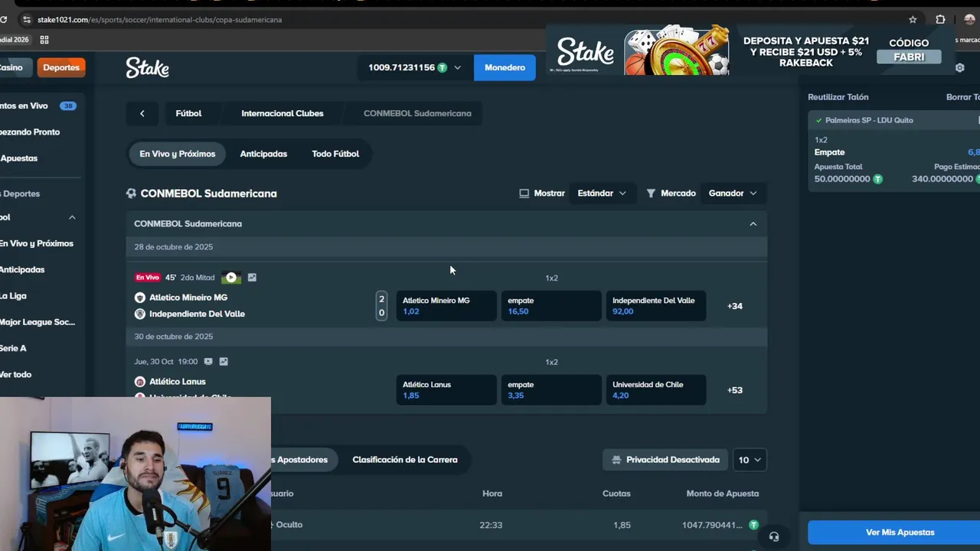980x551 pixels.
Task: Click the soccer ball icon beside CONMEBOL Sudamericana heading
Action: (x=131, y=194)
